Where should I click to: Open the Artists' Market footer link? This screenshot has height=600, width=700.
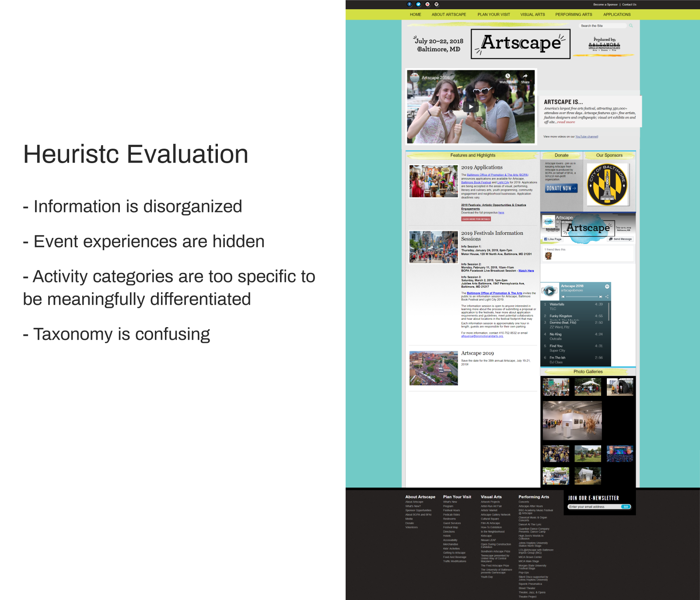pos(489,510)
